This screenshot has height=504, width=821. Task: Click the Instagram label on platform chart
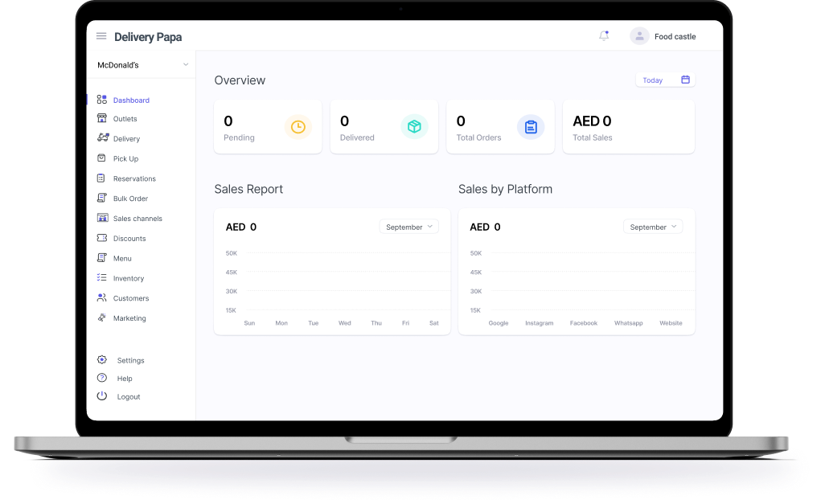click(x=540, y=323)
